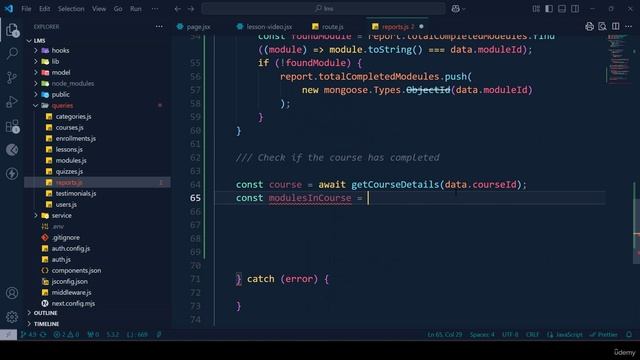Expand the lib folder
This screenshot has width=640, height=360.
[55, 62]
